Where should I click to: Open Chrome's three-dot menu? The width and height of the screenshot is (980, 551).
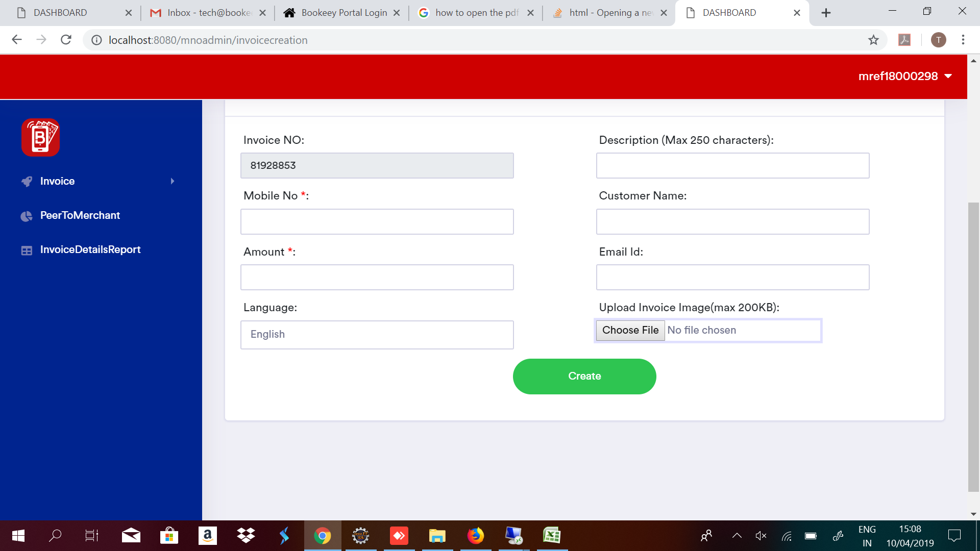[963, 40]
